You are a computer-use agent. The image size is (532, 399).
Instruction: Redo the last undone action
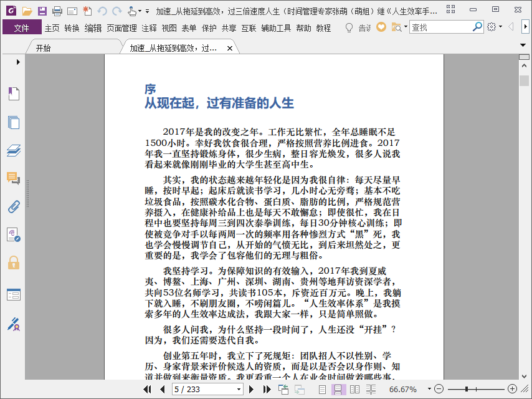point(117,11)
